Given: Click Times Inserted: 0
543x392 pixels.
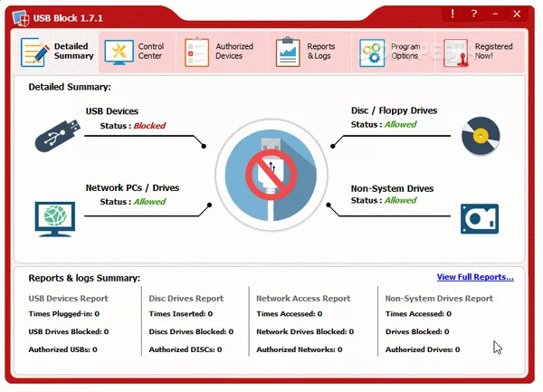Looking at the screenshot, I should click(180, 314).
